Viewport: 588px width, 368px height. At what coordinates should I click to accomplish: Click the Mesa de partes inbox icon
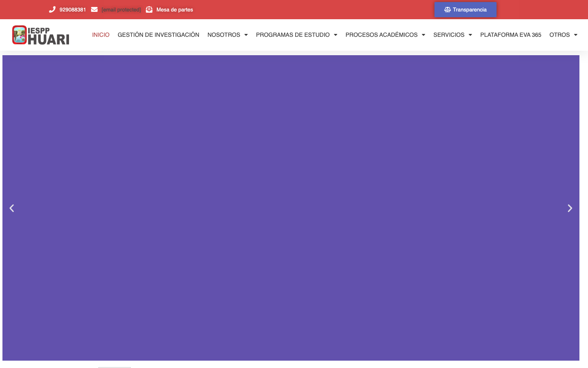149,9
